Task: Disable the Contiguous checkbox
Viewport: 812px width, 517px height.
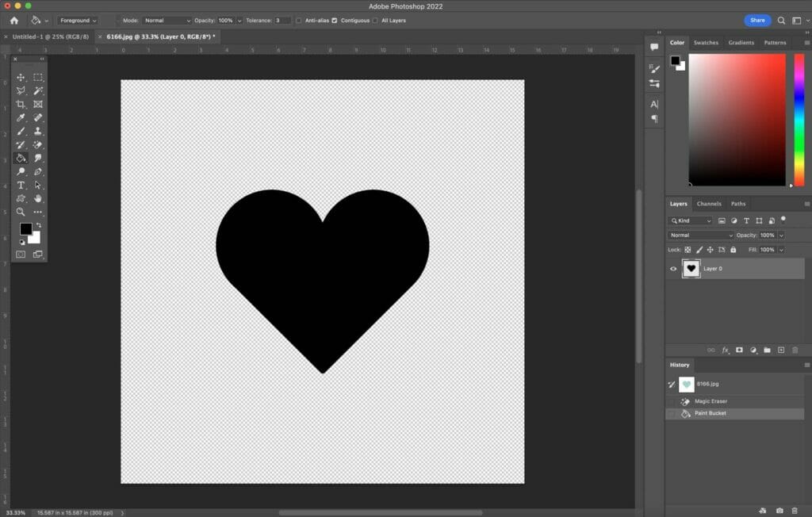Action: pyautogui.click(x=334, y=20)
